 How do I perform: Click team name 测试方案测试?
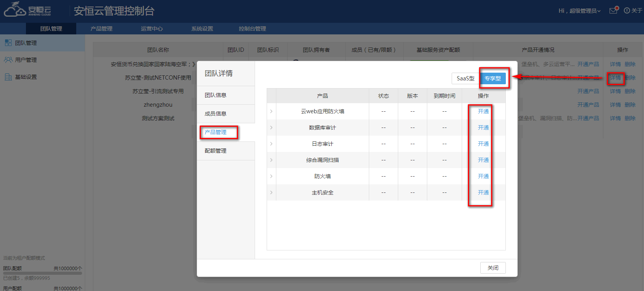158,118
